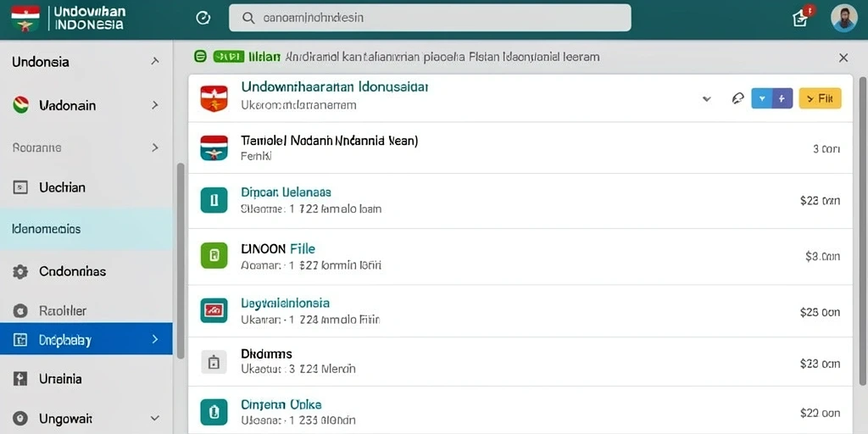Click the Cingenn Upika teal icon
Image resolution: width=868 pixels, height=434 pixels.
214,413
